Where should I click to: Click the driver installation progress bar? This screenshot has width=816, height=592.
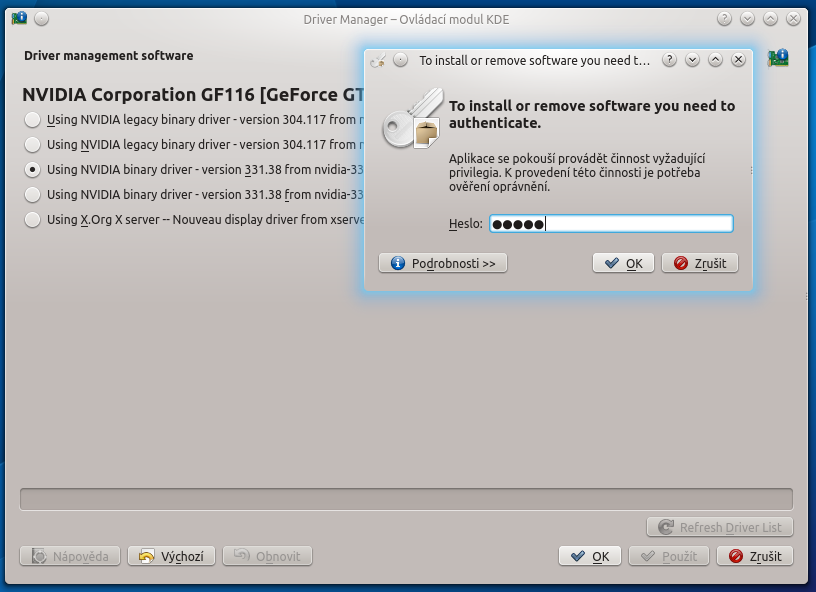point(406,499)
